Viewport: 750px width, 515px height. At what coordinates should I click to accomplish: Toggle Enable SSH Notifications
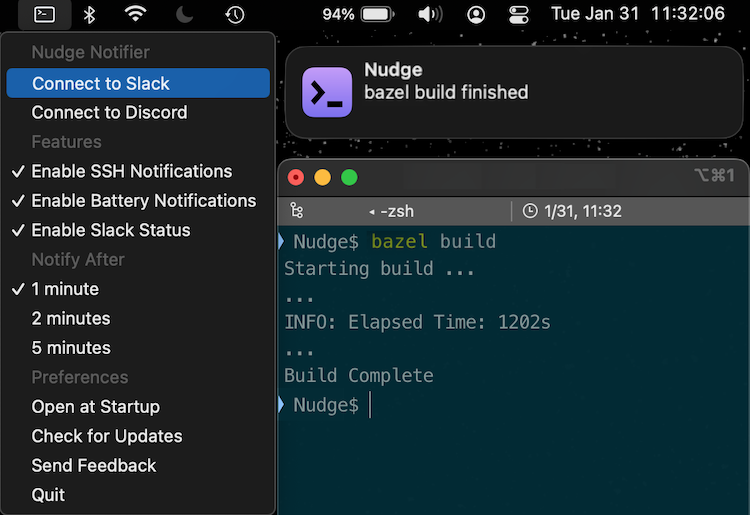coord(138,171)
